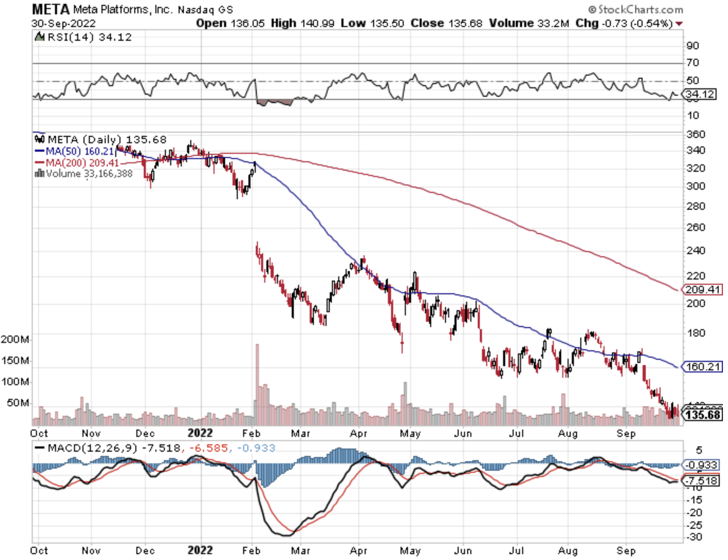
Task: Click the META (Daily) 135.68 legend text
Action: 107,140
